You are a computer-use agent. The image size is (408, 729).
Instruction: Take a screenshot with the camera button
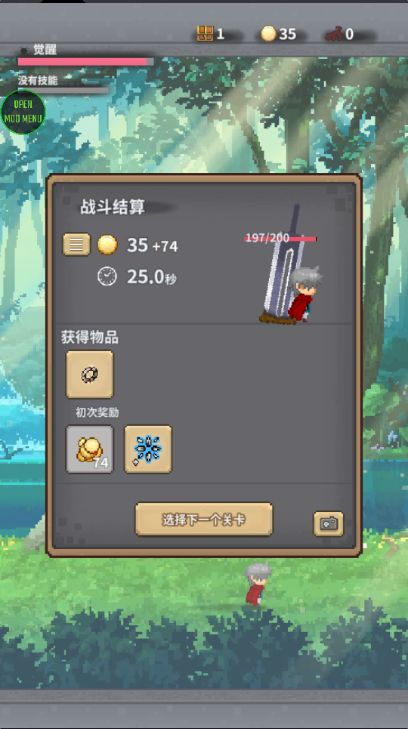coord(329,524)
